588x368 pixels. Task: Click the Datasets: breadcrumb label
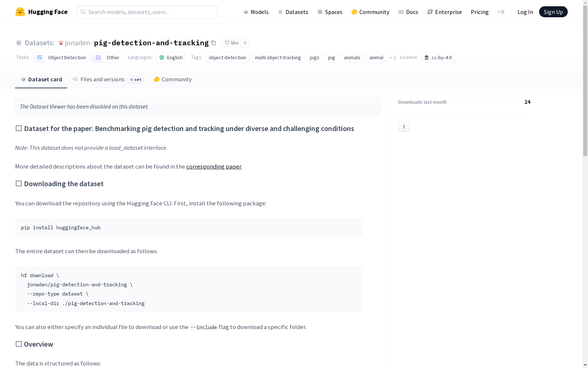coord(40,43)
